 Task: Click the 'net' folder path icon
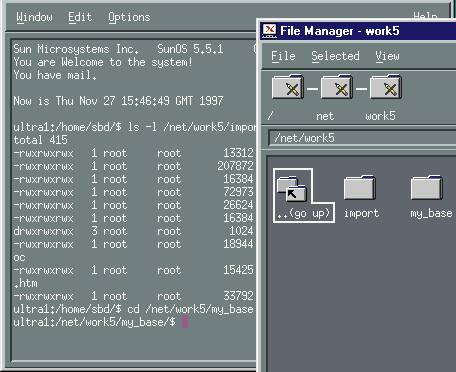click(337, 87)
